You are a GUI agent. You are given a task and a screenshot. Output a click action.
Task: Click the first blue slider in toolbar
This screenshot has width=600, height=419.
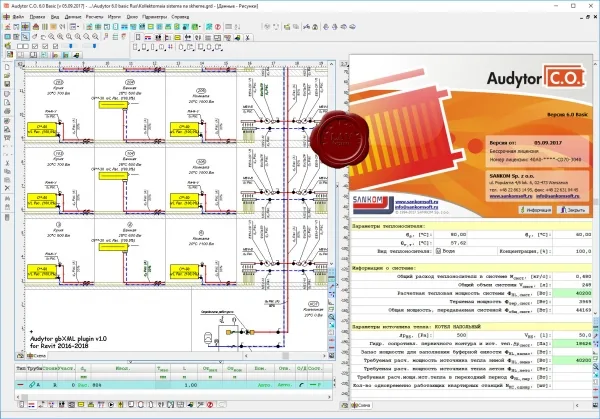[x=71, y=46]
